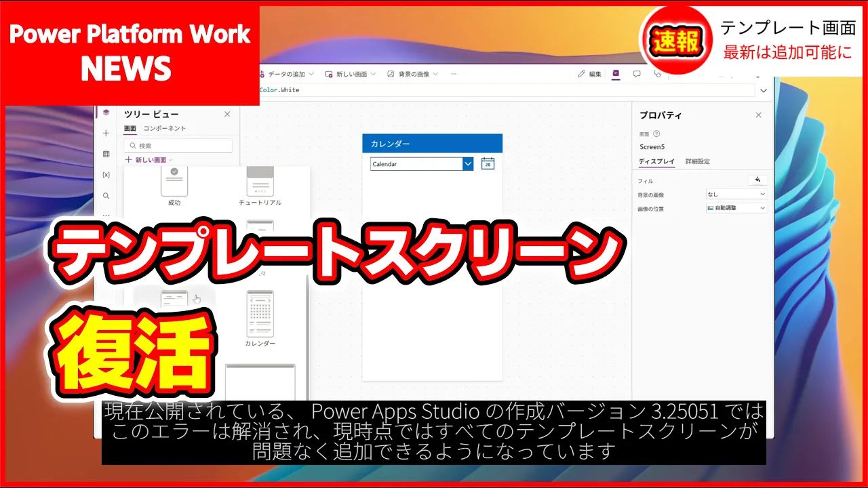
Task: Open the Variables {x} icon
Action: pyautogui.click(x=106, y=175)
